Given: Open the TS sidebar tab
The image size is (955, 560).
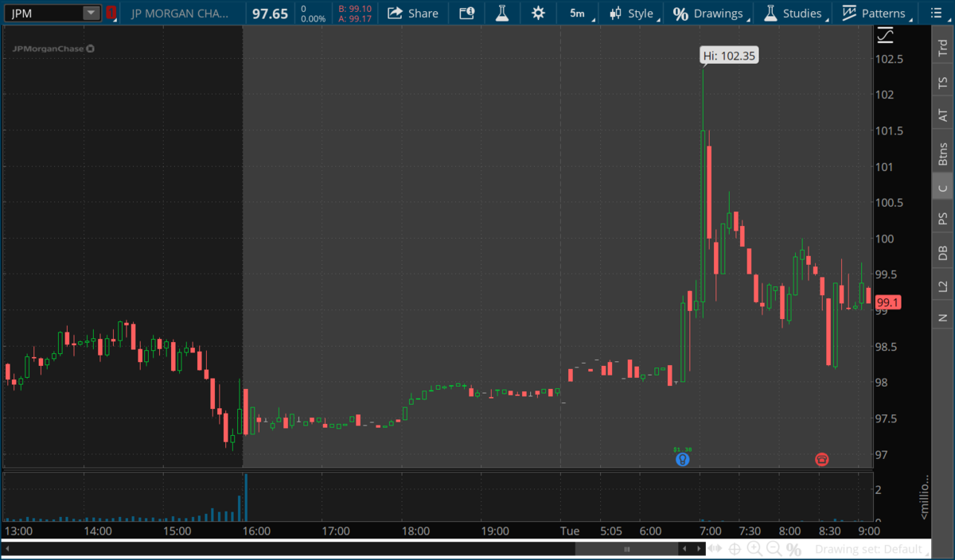Looking at the screenshot, I should pos(943,83).
